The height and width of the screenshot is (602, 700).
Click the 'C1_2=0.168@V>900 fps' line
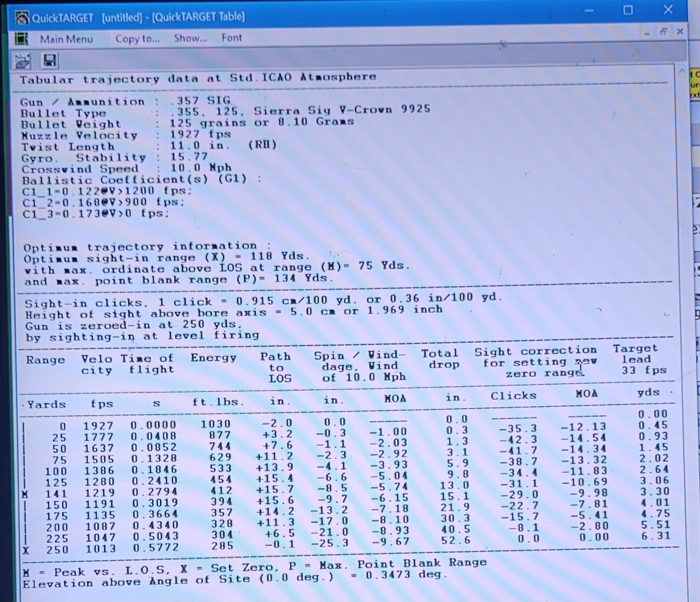point(103,202)
